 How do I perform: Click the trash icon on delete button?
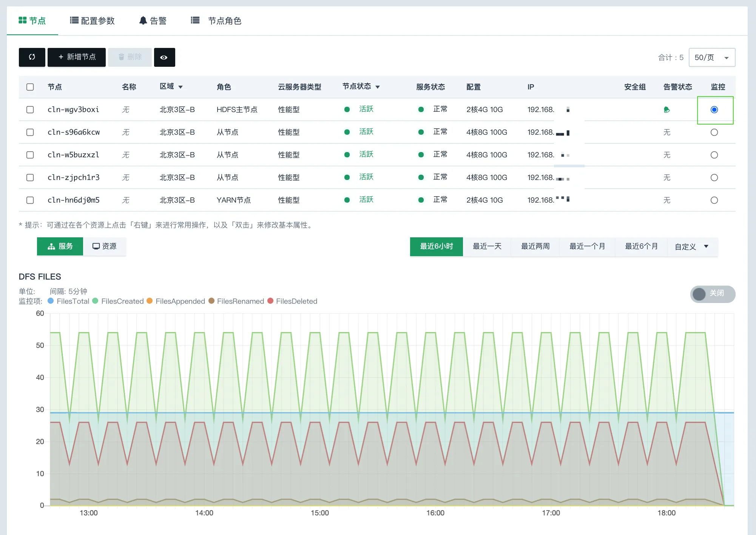click(x=122, y=57)
